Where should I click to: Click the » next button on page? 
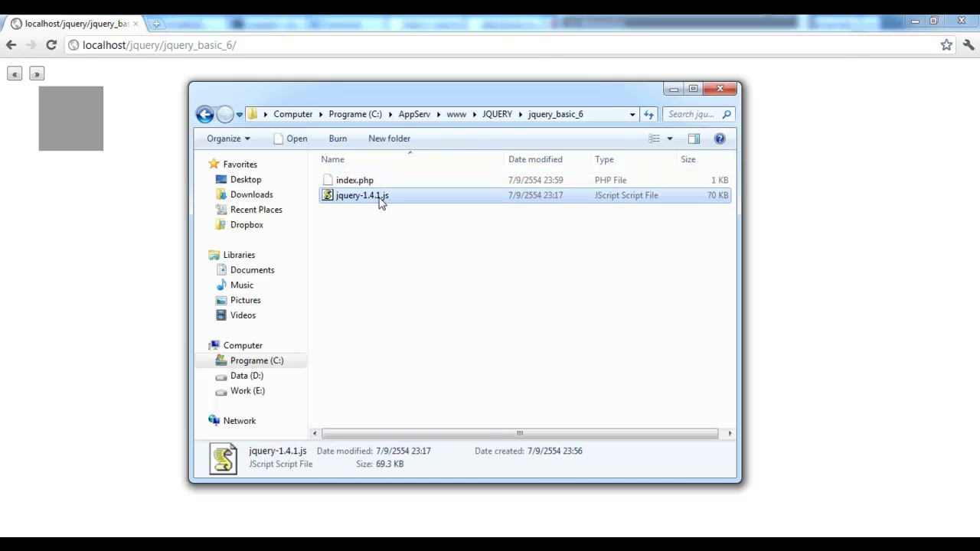pyautogui.click(x=37, y=74)
